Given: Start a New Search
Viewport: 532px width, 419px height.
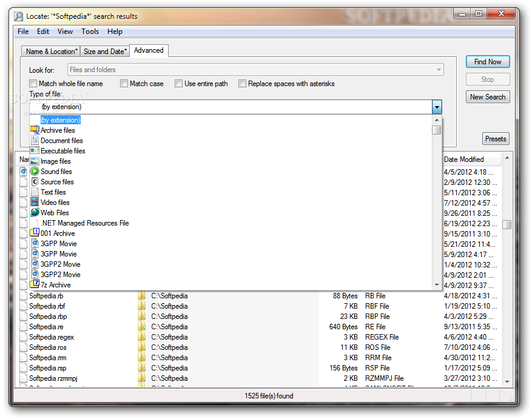Looking at the screenshot, I should 488,97.
